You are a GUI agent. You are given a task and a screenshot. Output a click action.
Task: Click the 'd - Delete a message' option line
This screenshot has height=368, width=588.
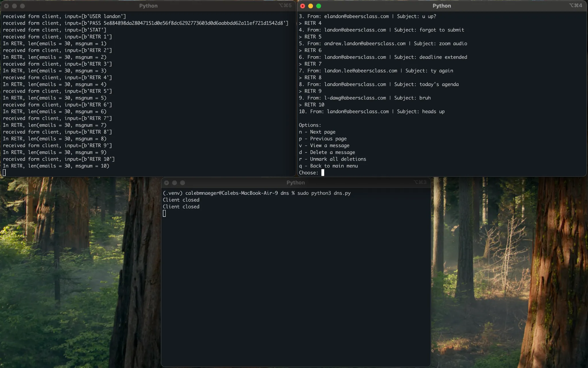pos(327,152)
